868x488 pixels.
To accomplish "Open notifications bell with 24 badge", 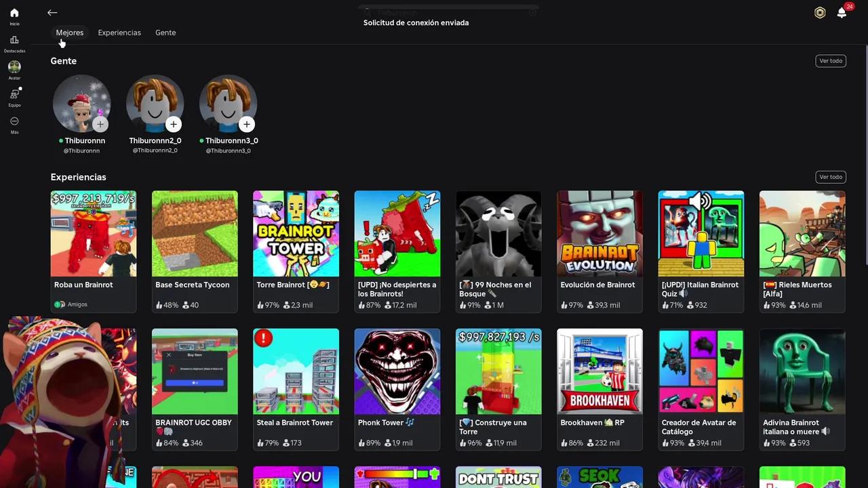I will coord(842,12).
